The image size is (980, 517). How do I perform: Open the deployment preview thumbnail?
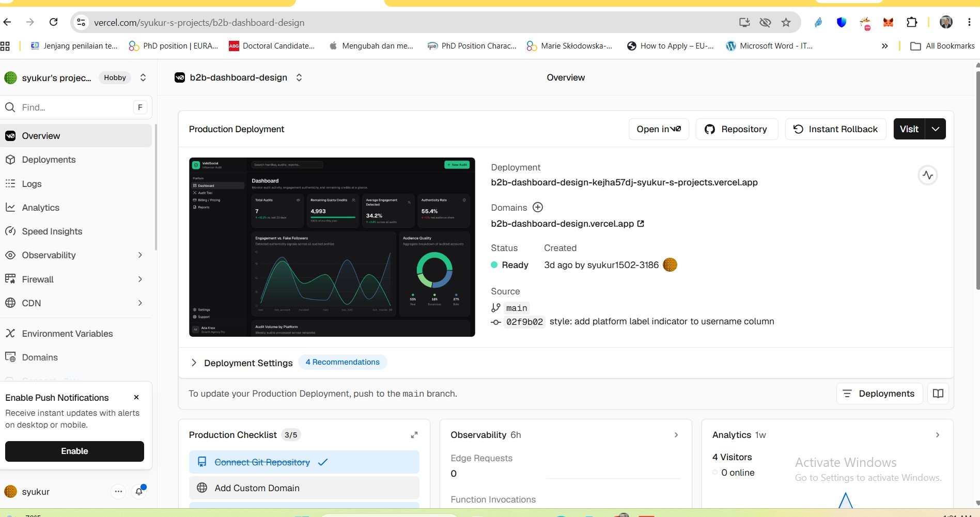(x=332, y=247)
